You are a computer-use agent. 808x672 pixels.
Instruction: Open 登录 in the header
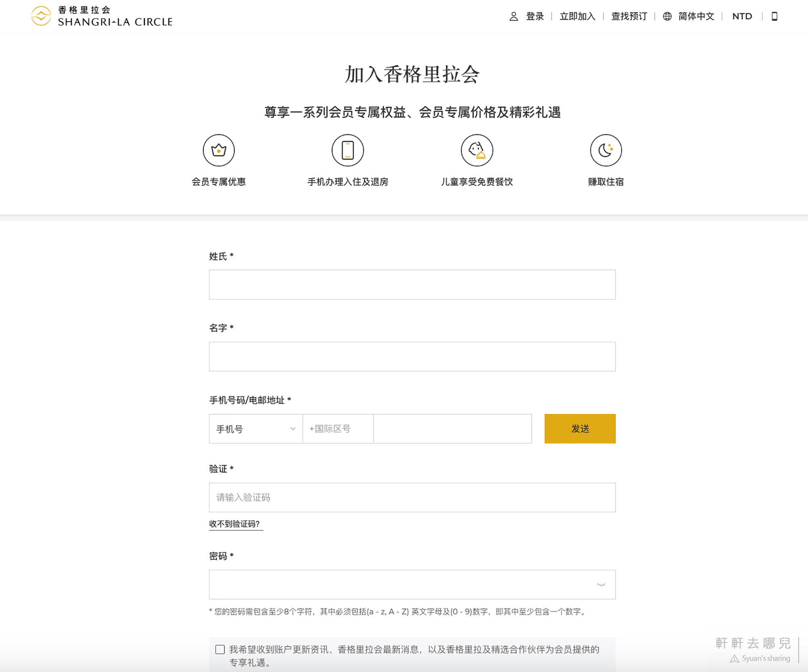535,17
